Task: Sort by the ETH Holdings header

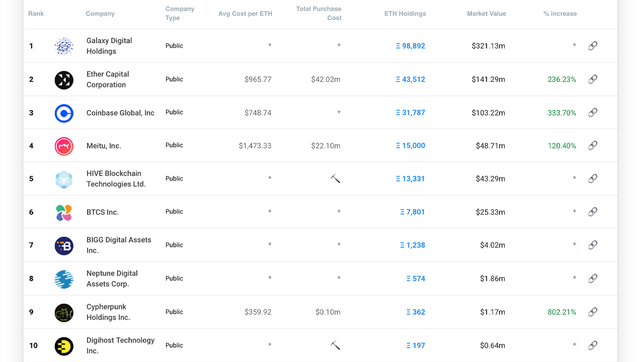Action: pos(405,14)
